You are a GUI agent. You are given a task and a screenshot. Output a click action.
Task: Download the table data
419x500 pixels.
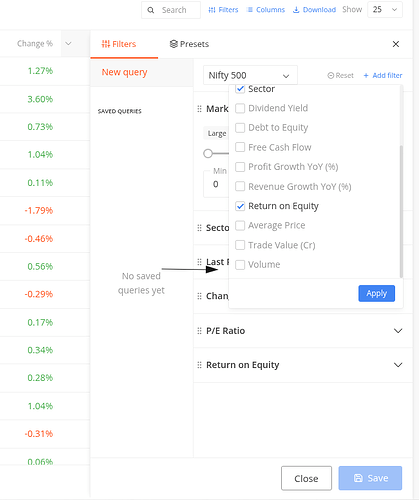314,10
